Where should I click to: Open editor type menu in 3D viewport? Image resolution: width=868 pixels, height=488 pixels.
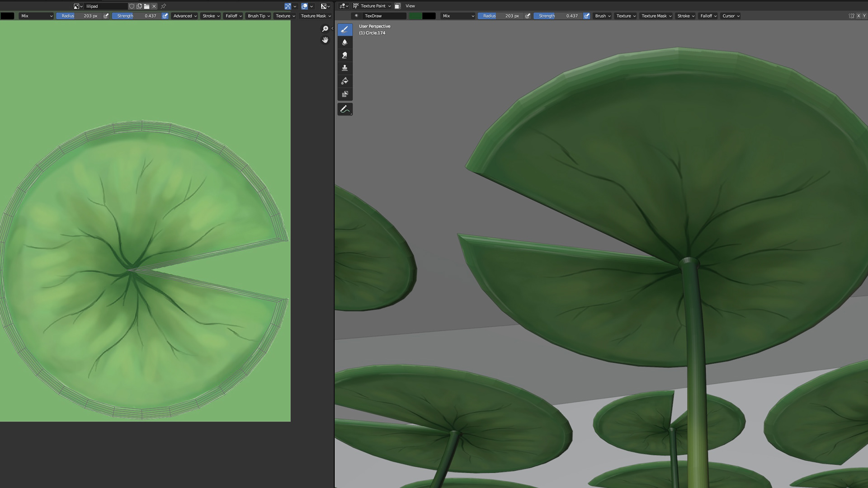click(344, 6)
